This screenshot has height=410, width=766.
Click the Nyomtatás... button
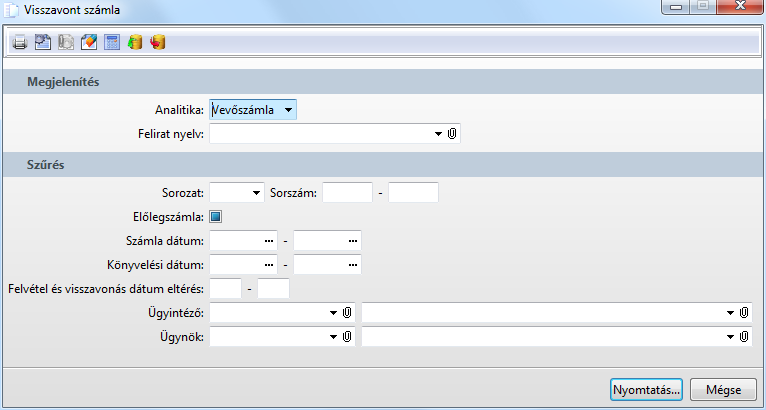click(646, 389)
